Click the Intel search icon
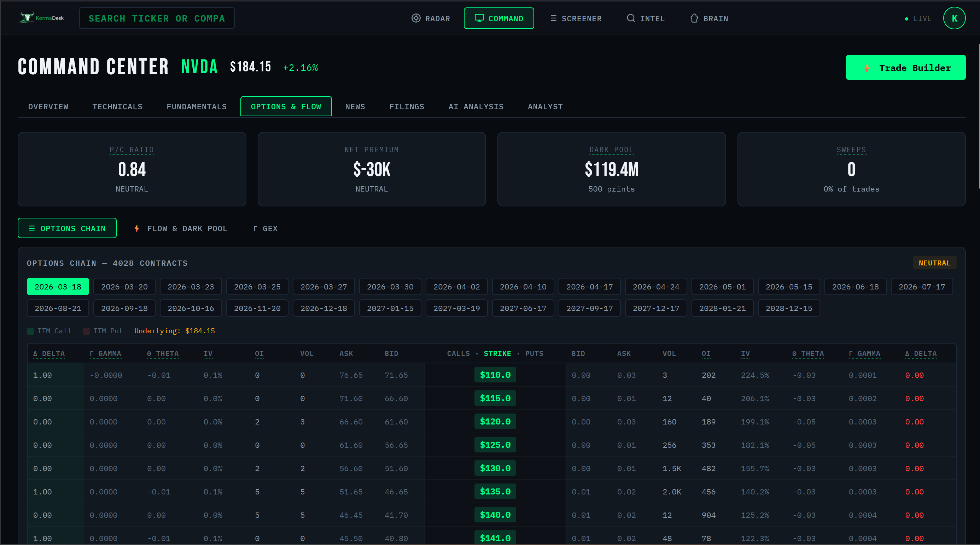This screenshot has height=545, width=980. pyautogui.click(x=630, y=18)
